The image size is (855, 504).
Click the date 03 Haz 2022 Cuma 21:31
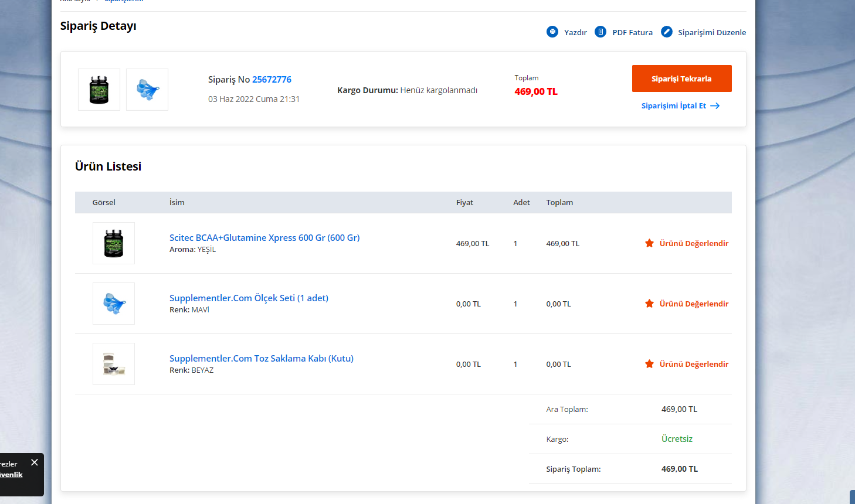[x=254, y=99]
